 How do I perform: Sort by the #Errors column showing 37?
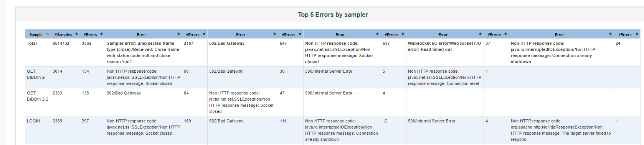505,34
